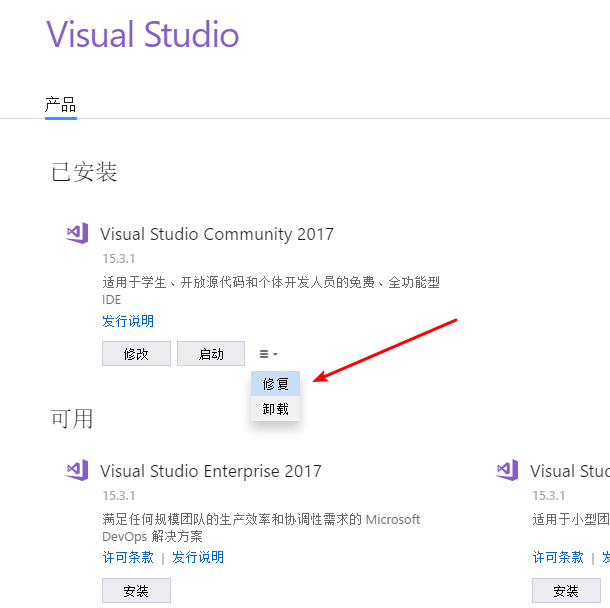Click version 15.3.1 under Community 2017
The height and width of the screenshot is (608, 610).
pos(119,259)
